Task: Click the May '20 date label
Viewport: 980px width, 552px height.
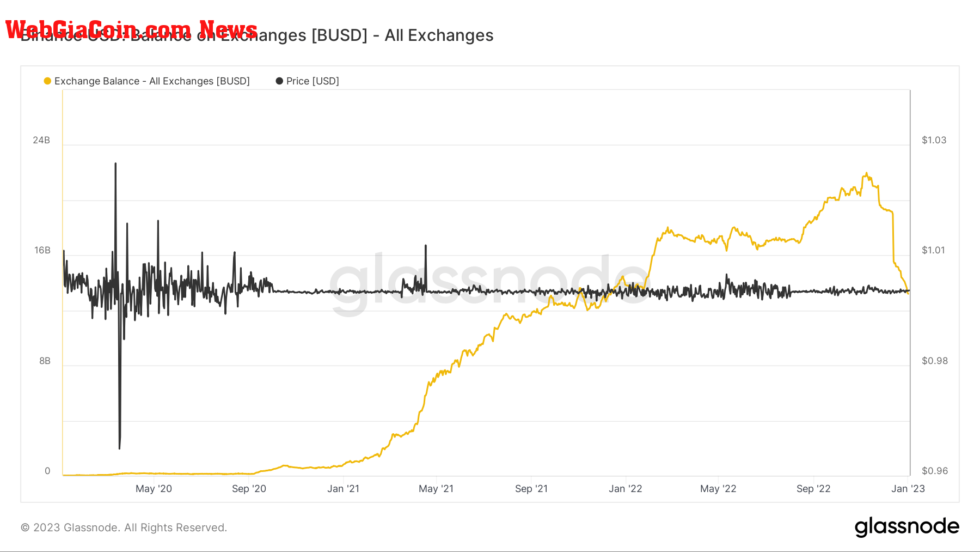Action: (x=154, y=489)
